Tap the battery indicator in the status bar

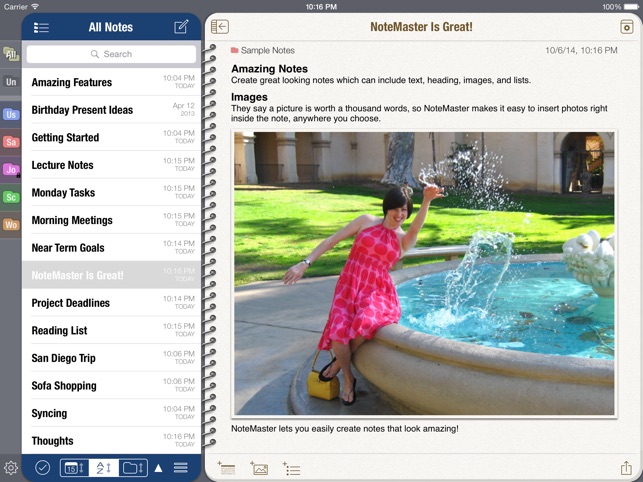pos(631,7)
